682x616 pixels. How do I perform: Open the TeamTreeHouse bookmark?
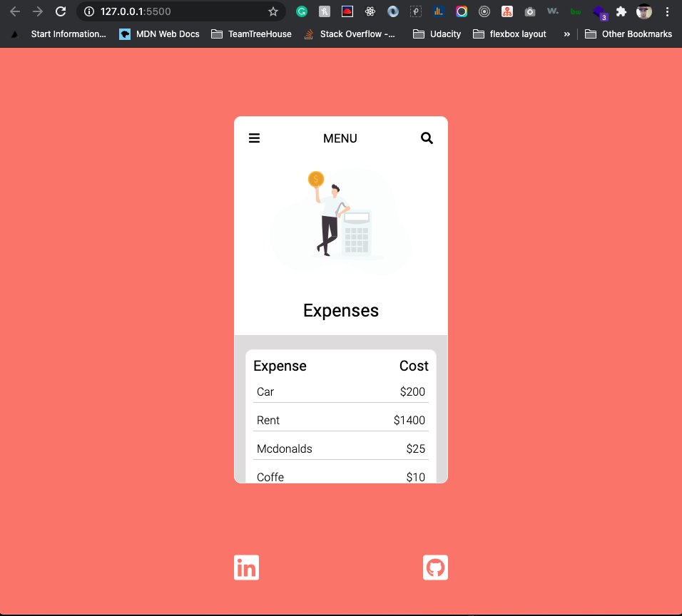[x=251, y=34]
